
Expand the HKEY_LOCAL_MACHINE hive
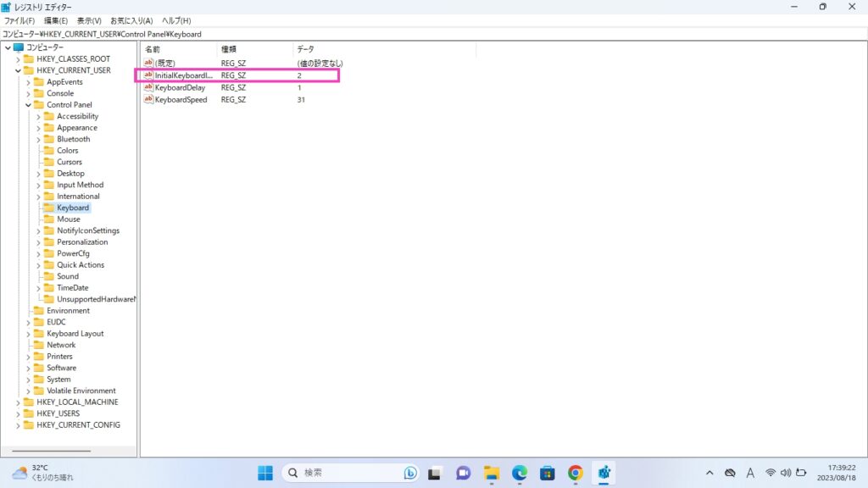(x=18, y=402)
